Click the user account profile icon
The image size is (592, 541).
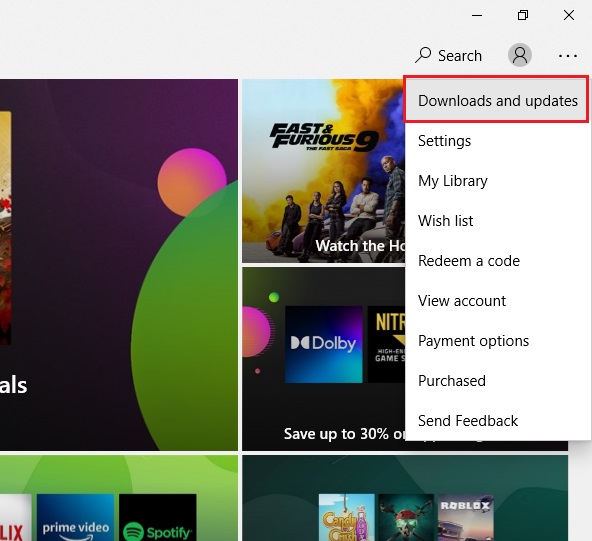[x=520, y=55]
